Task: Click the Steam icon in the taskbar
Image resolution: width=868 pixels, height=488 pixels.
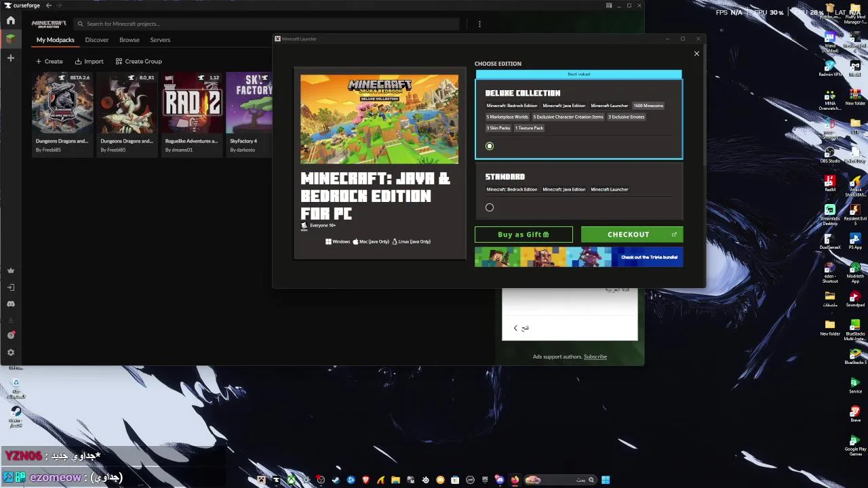Action: pyautogui.click(x=336, y=480)
